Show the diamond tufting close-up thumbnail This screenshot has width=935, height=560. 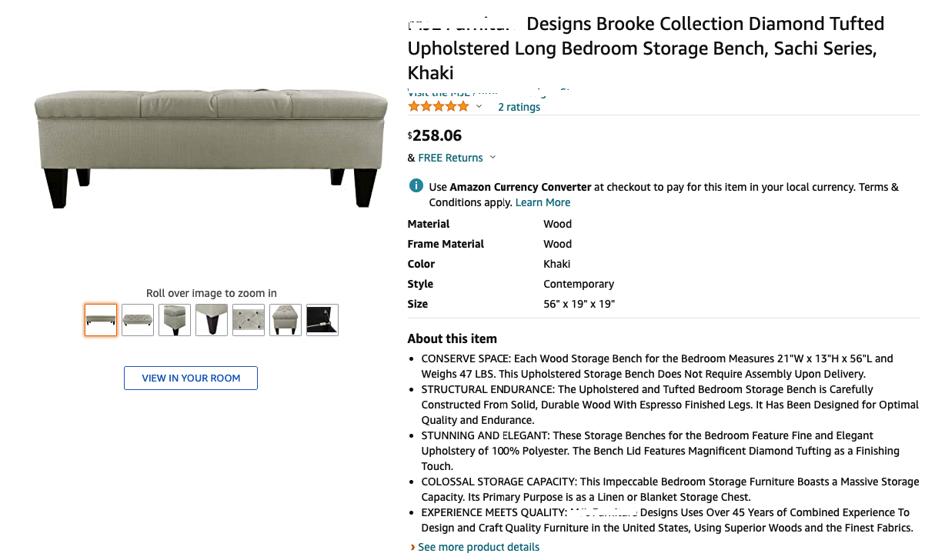(249, 320)
